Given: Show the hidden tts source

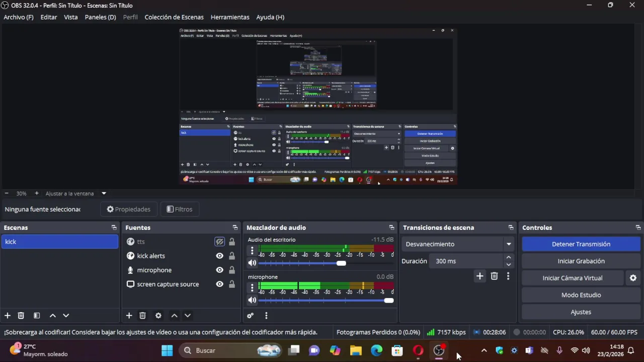Looking at the screenshot, I should click(x=219, y=242).
